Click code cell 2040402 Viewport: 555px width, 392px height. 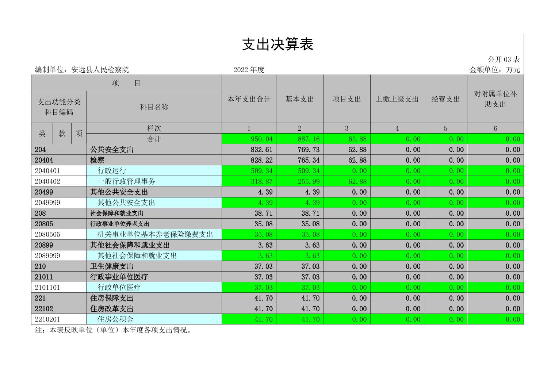(59, 181)
